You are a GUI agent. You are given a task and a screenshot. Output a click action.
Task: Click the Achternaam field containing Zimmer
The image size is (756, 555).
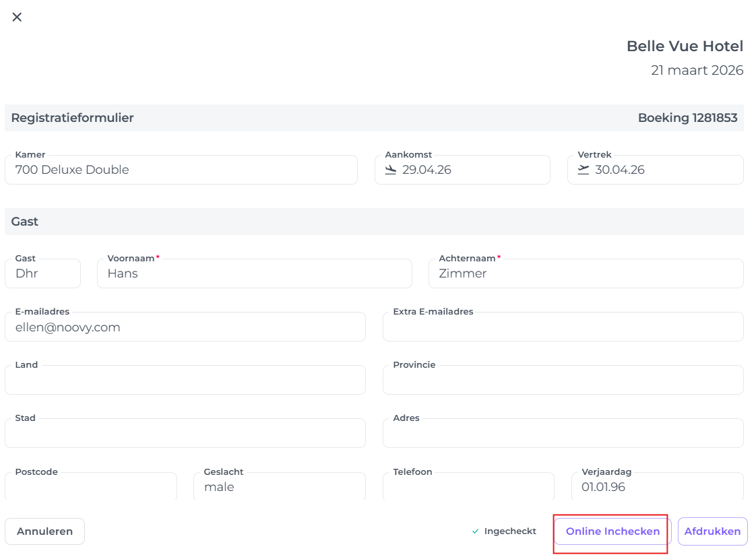click(586, 273)
